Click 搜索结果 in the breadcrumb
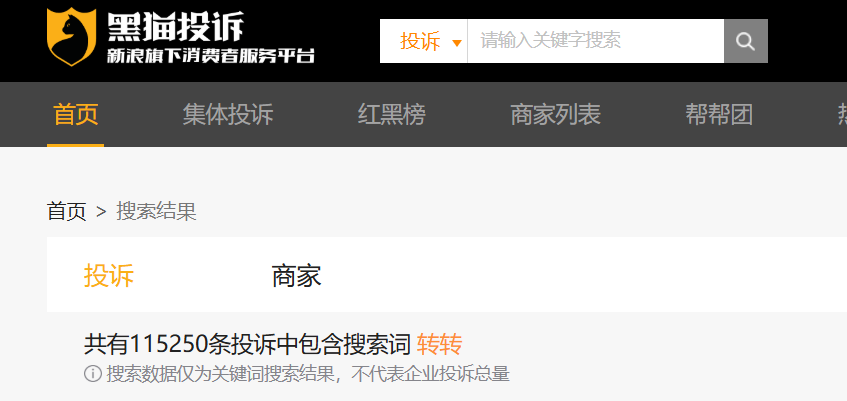 coord(156,211)
